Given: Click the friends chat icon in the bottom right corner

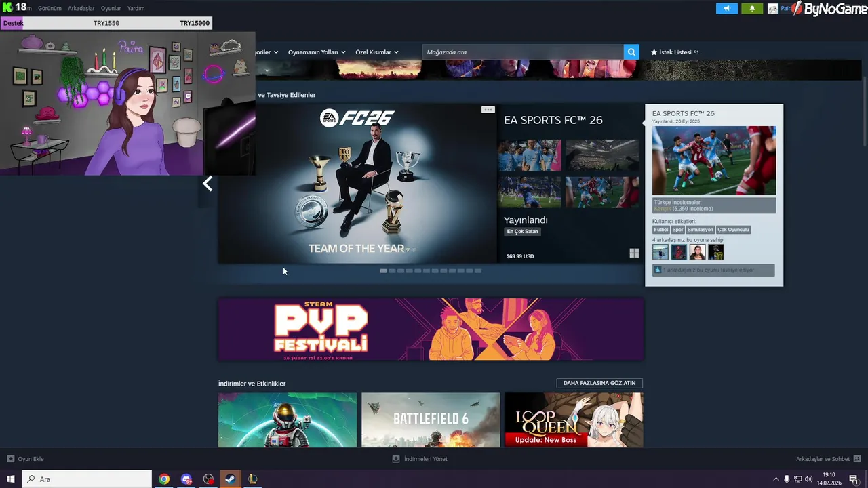Looking at the screenshot, I should point(857,459).
